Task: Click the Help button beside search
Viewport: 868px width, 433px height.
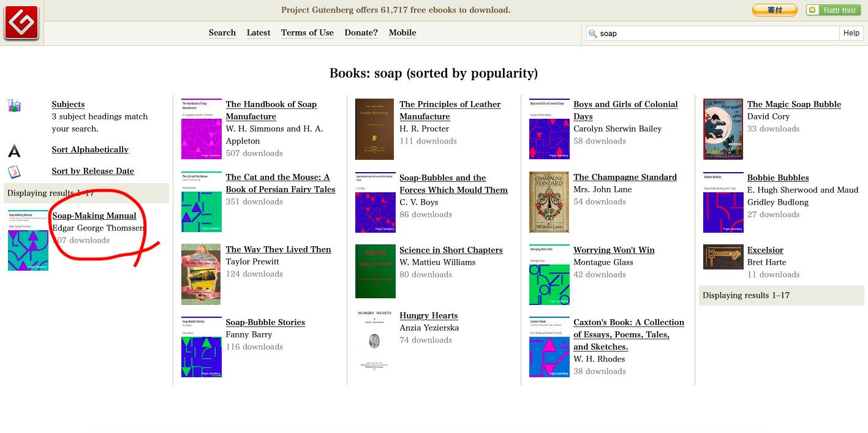Action: (851, 33)
